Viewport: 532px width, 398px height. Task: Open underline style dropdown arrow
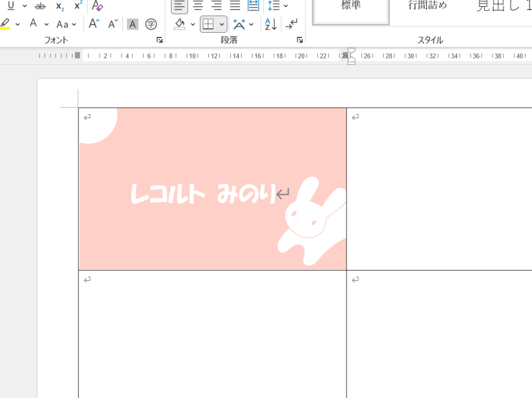[24, 6]
